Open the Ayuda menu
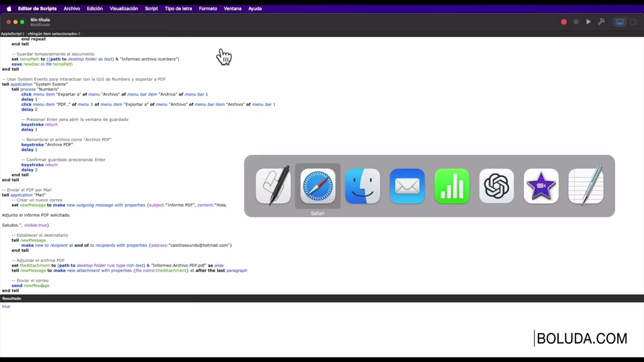The width and height of the screenshot is (644, 362). point(255,9)
